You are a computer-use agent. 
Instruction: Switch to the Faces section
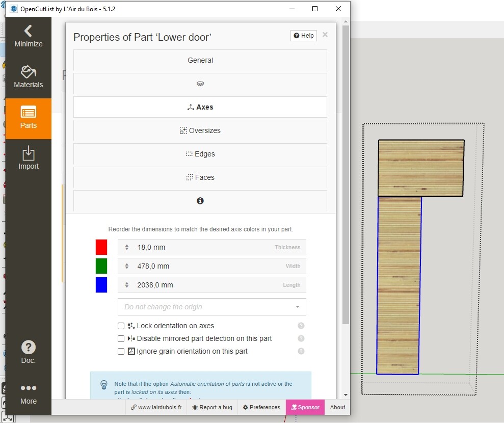pos(200,177)
